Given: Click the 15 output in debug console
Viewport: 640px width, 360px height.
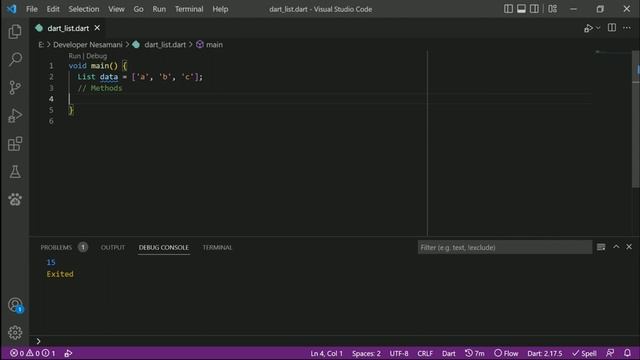Looking at the screenshot, I should click(x=51, y=262).
